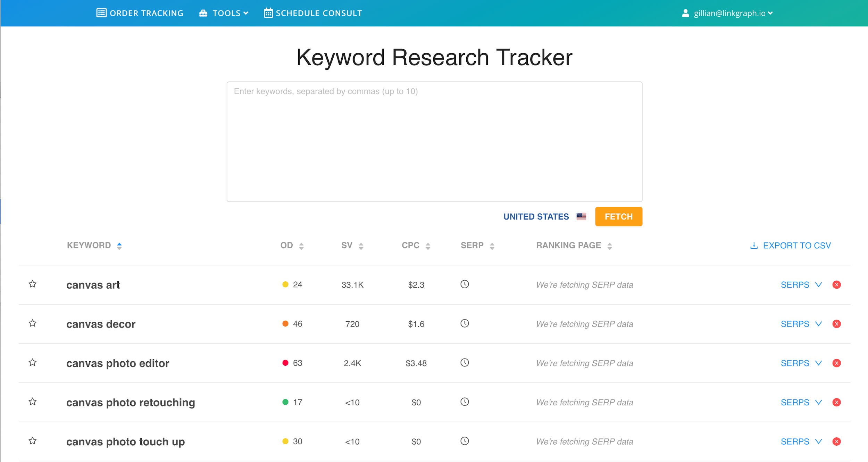Click the 2.4K search volume value
Image resolution: width=868 pixels, height=462 pixels.
[x=352, y=363]
